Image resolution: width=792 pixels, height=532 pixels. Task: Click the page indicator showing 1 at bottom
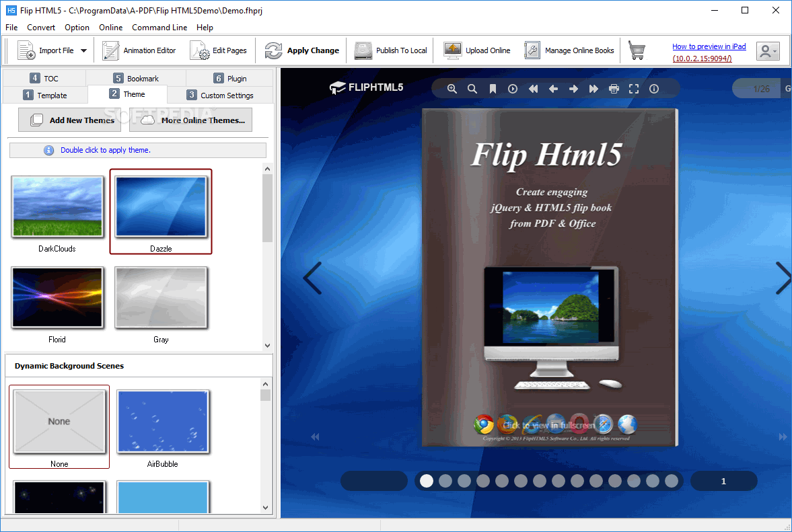[723, 481]
